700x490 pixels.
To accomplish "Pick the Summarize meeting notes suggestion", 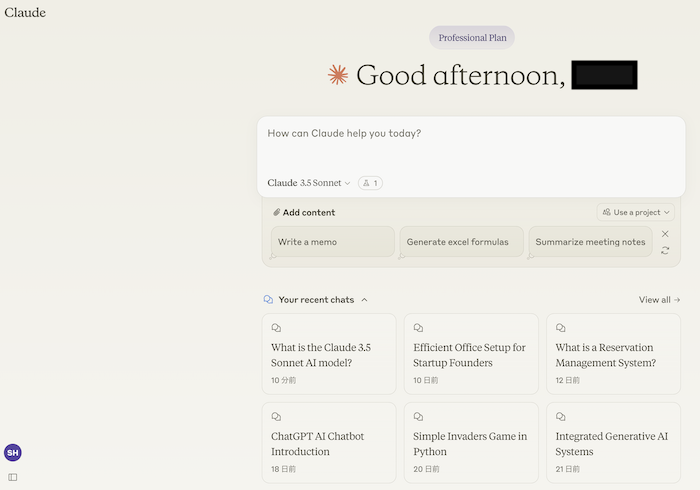I will click(590, 241).
